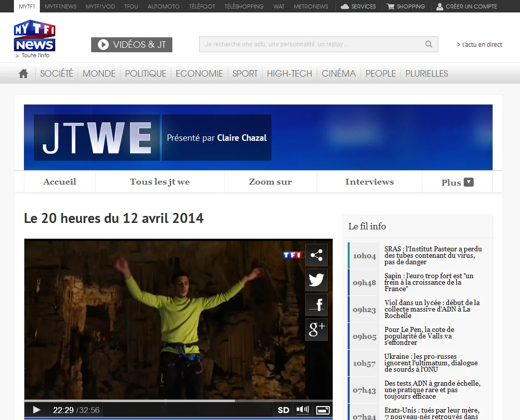Select the Interviews tab
The height and width of the screenshot is (420, 520).
point(370,182)
